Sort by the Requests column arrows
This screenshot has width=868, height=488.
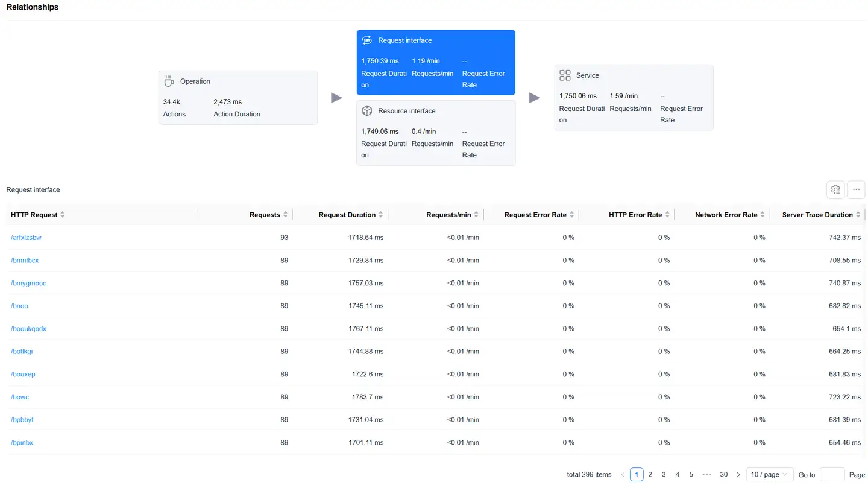[x=286, y=215]
